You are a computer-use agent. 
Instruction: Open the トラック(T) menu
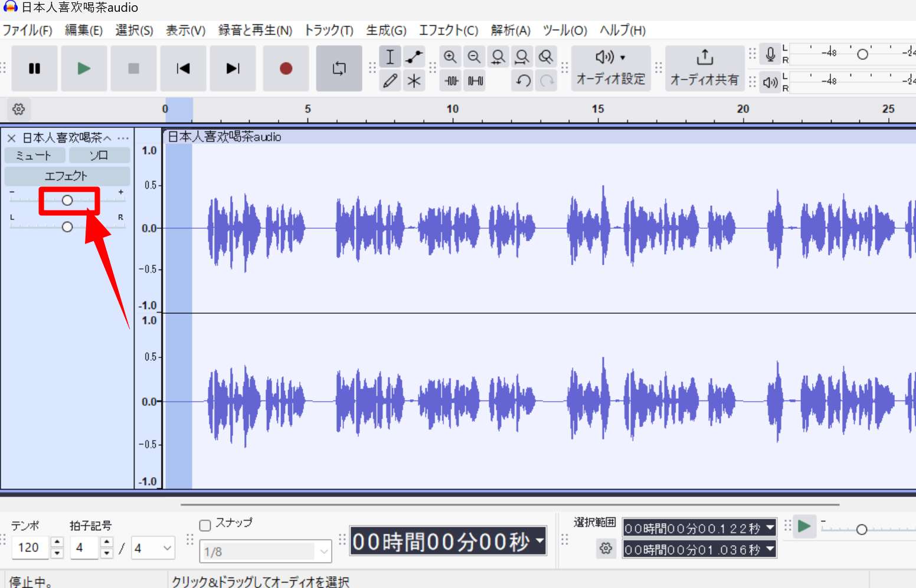click(329, 30)
